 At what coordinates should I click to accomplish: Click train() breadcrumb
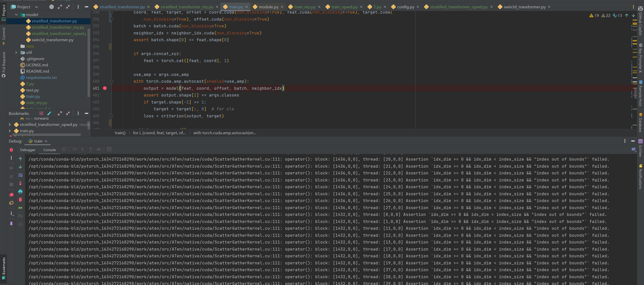tap(120, 133)
